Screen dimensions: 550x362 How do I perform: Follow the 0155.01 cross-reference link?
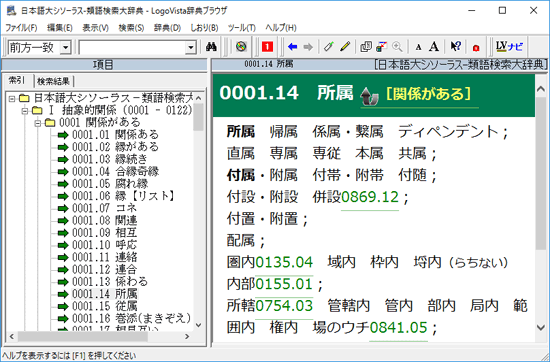284,284
